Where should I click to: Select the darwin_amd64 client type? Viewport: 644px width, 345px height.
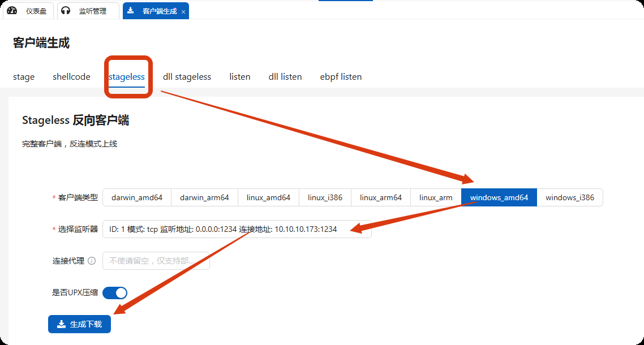tap(137, 197)
